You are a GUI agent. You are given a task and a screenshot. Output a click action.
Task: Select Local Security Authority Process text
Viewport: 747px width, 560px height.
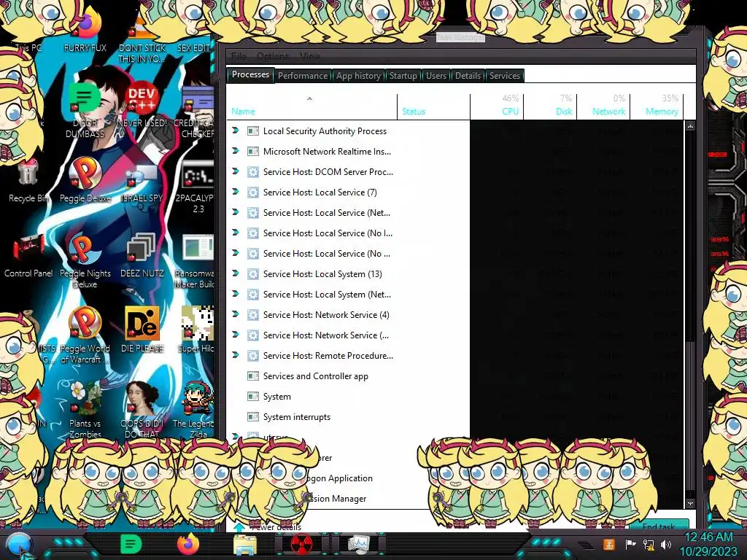(325, 131)
